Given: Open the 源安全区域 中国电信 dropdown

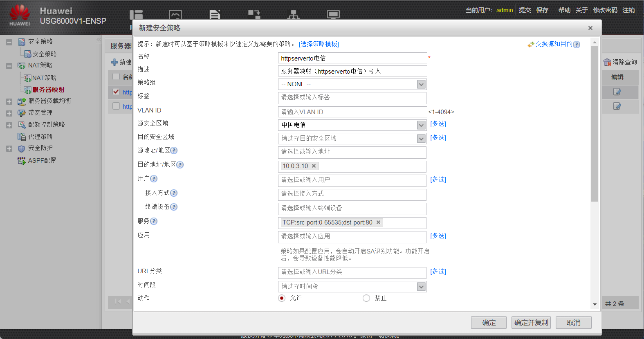Looking at the screenshot, I should point(421,125).
